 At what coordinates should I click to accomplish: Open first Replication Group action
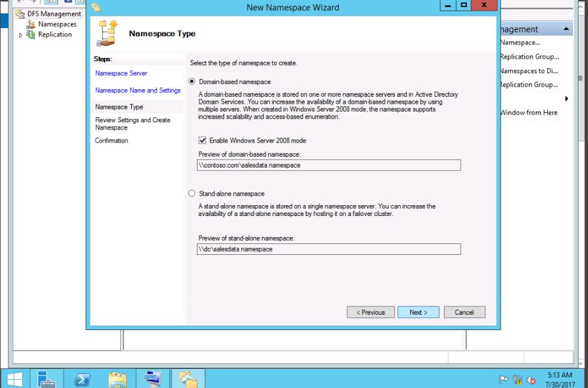point(529,57)
